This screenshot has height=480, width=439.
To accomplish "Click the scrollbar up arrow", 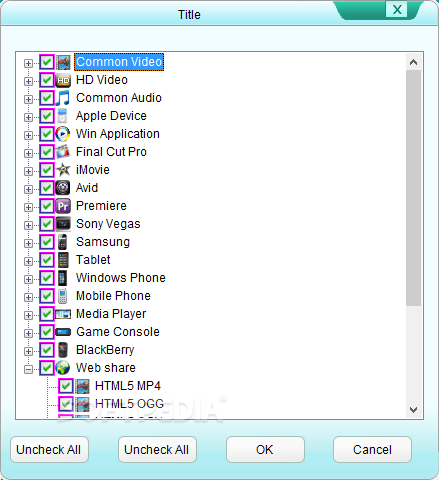I will tap(413, 62).
